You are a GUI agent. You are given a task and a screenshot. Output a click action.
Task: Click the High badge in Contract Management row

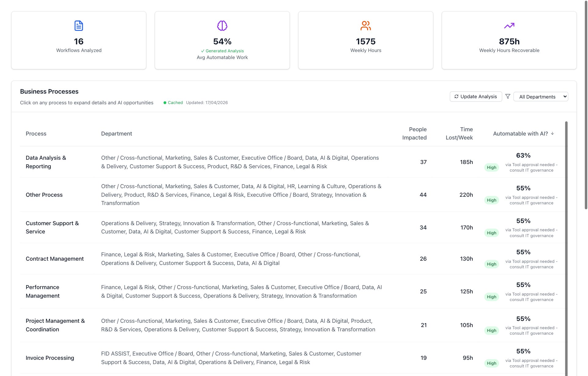pyautogui.click(x=491, y=264)
